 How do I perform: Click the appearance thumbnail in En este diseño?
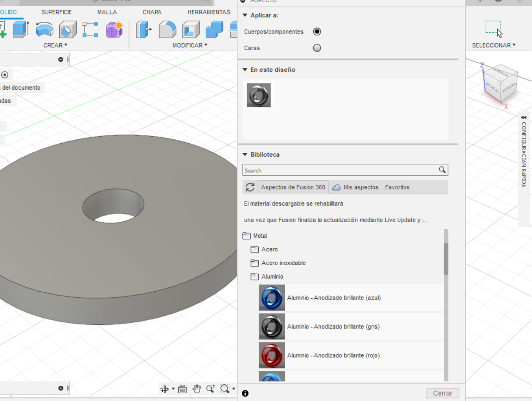259,95
